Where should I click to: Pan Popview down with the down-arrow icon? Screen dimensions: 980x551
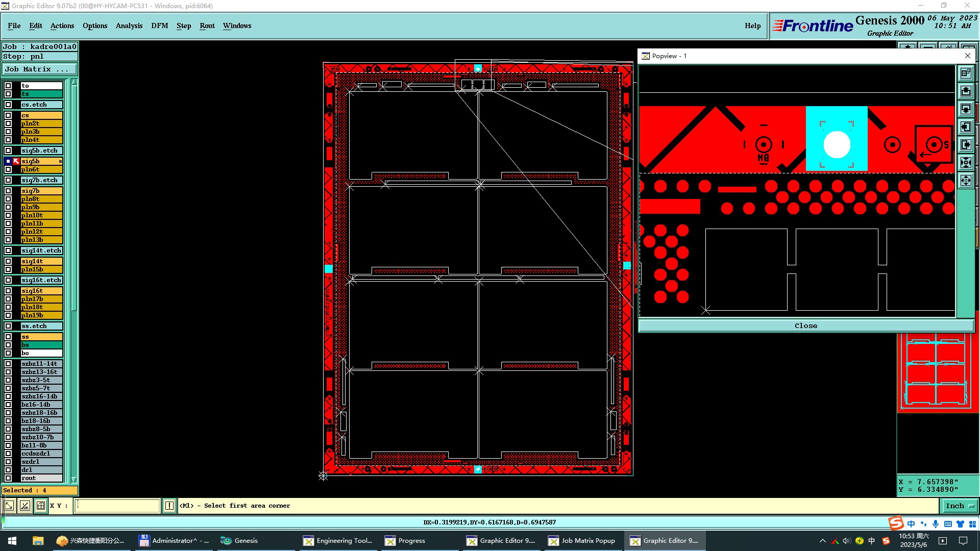pos(966,109)
